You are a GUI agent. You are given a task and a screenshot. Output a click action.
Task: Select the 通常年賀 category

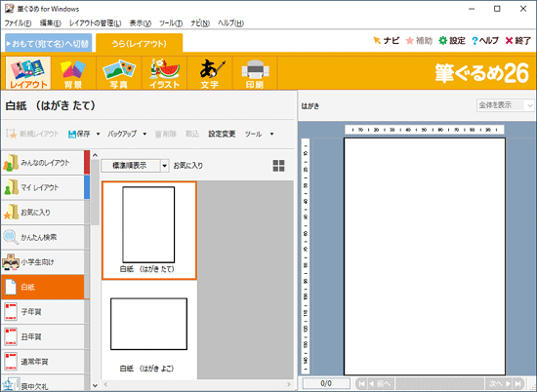[x=42, y=362]
